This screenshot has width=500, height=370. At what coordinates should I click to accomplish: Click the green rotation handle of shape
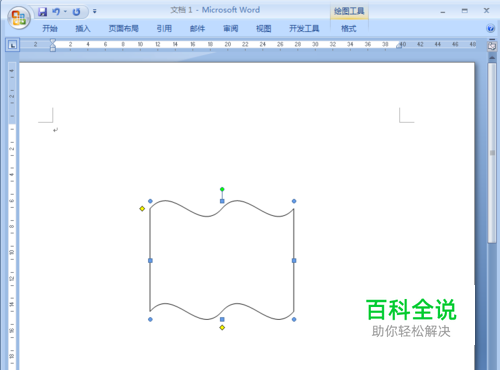222,189
